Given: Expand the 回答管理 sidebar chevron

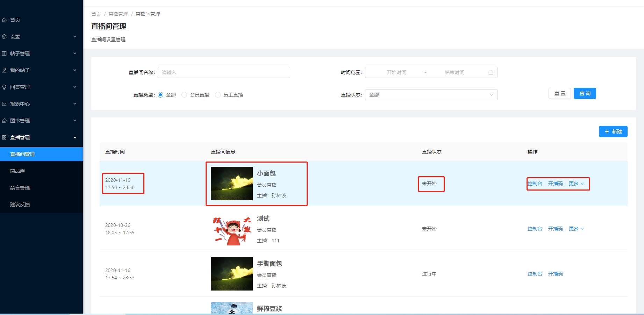Looking at the screenshot, I should pyautogui.click(x=75, y=87).
